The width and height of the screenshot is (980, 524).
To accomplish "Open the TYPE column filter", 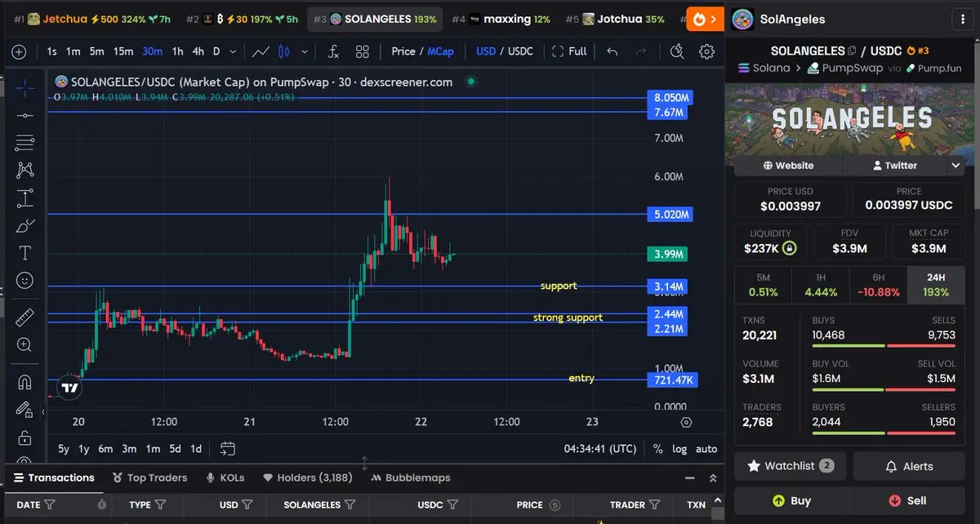I will [160, 504].
